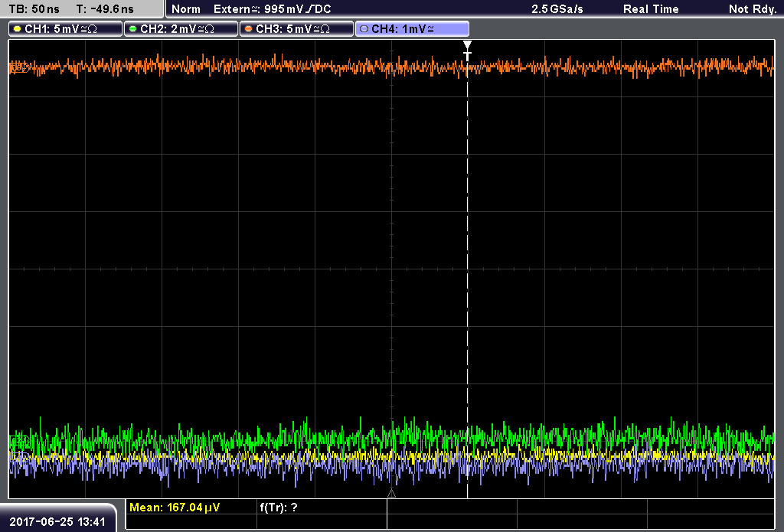Select the CH1 5 mV channel tab
The image size is (784, 532).
[66, 29]
